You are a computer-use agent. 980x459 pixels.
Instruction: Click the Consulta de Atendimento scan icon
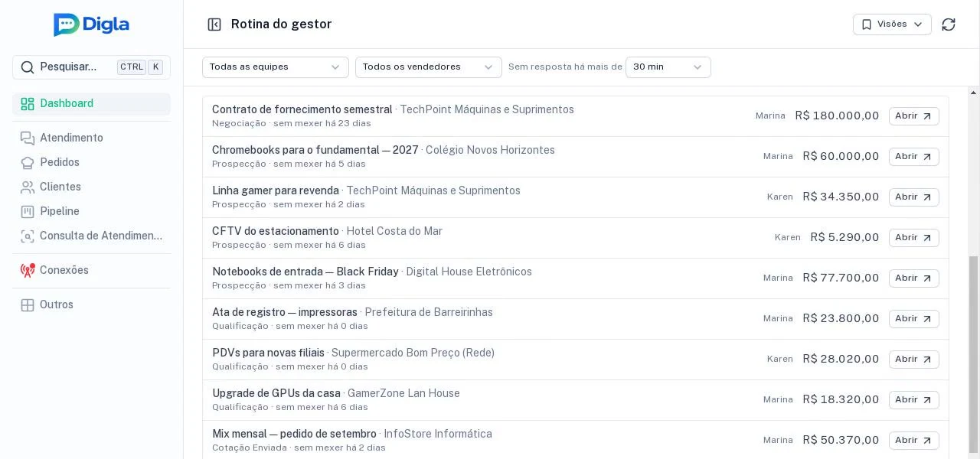[28, 236]
